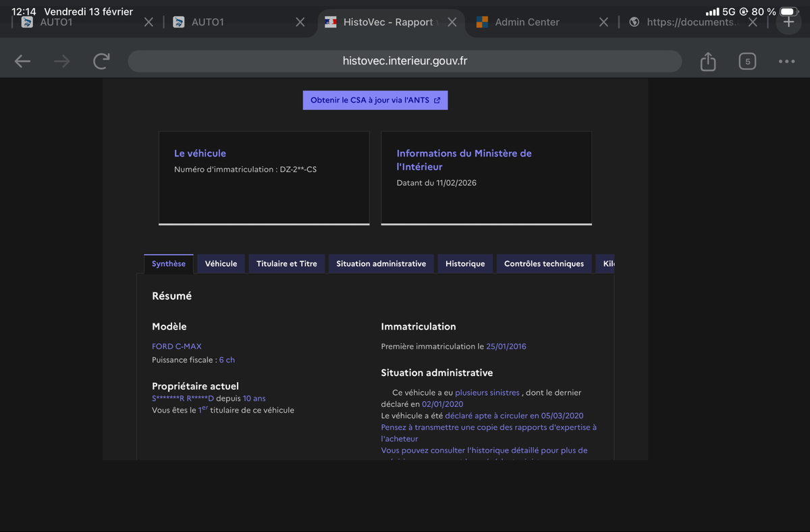Tap the histovec.interieur.gouv.fr address bar

click(x=404, y=61)
